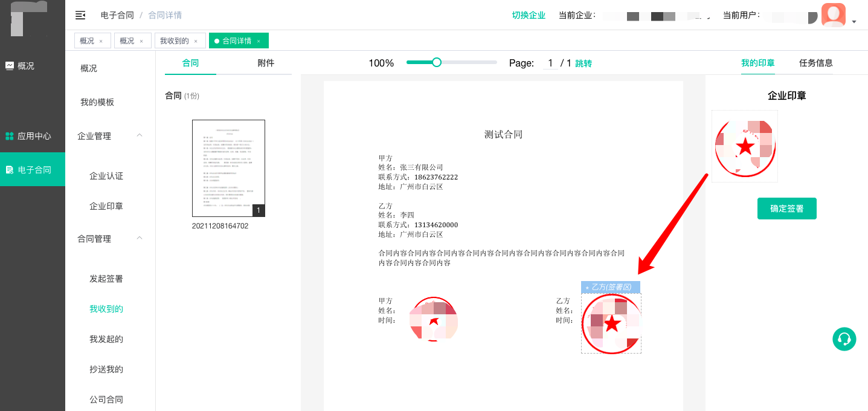The image size is (868, 411).
Task: Click the 切换企业 link
Action: (x=529, y=15)
